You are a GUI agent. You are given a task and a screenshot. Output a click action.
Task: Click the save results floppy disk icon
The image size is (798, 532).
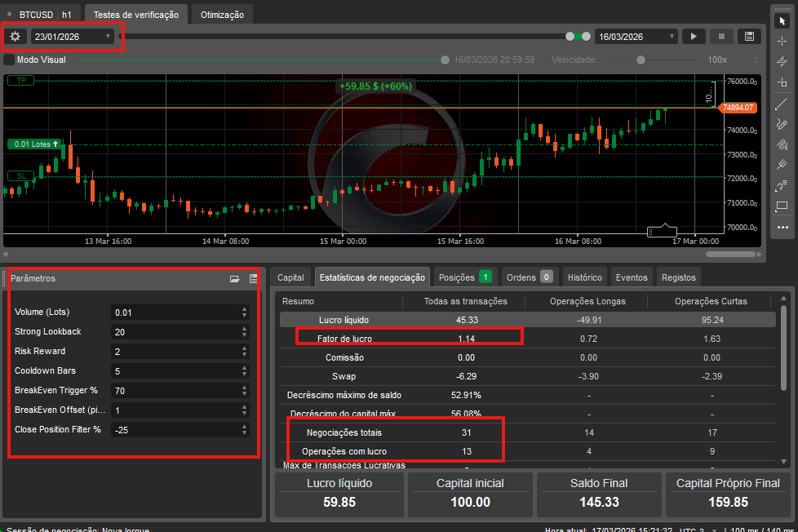[749, 36]
